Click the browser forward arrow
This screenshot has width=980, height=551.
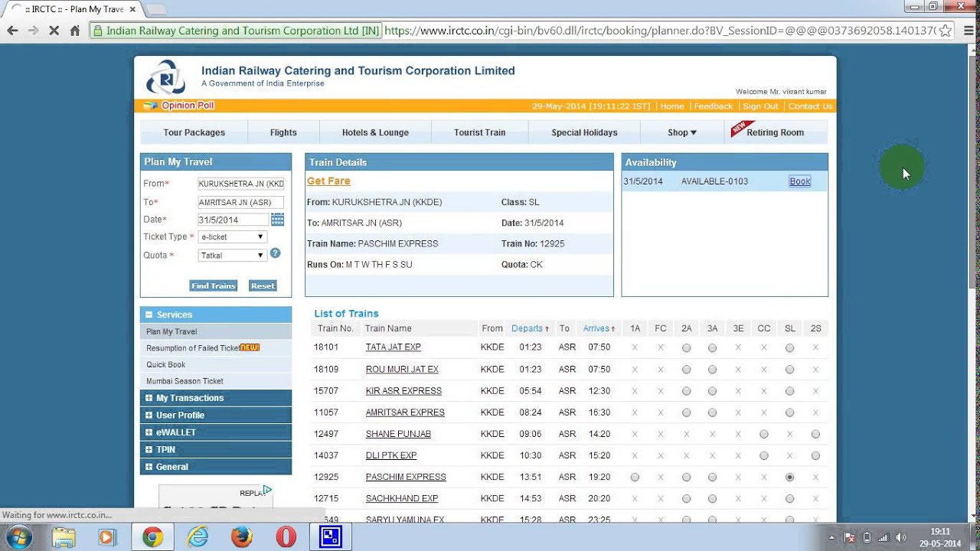point(33,31)
